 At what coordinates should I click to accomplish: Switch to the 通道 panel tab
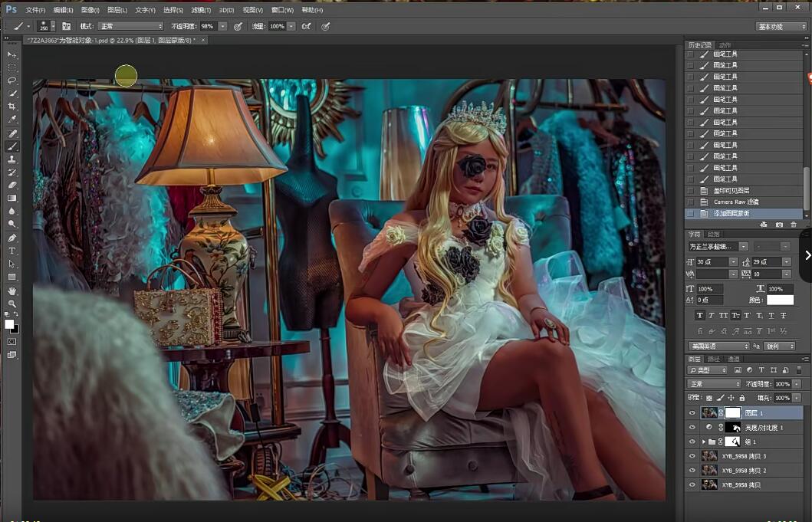[734, 359]
